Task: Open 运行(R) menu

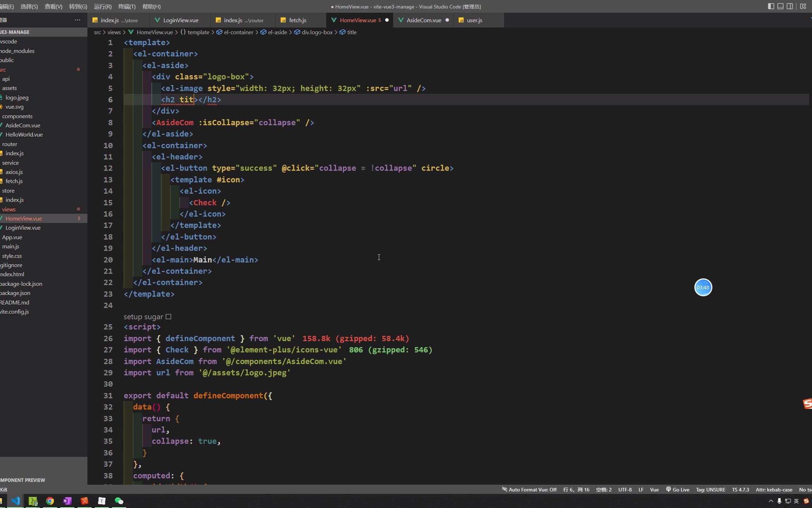Action: [x=103, y=6]
